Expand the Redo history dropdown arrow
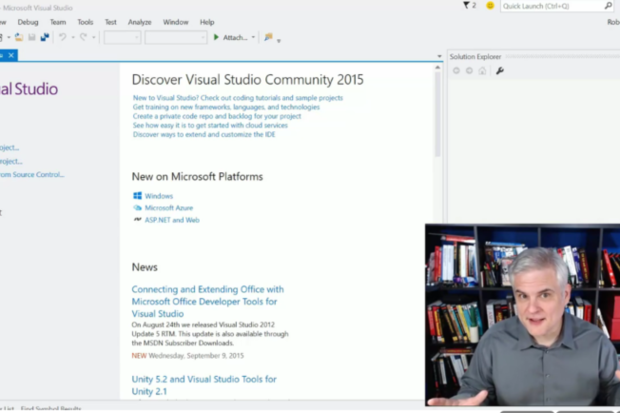 coord(94,38)
